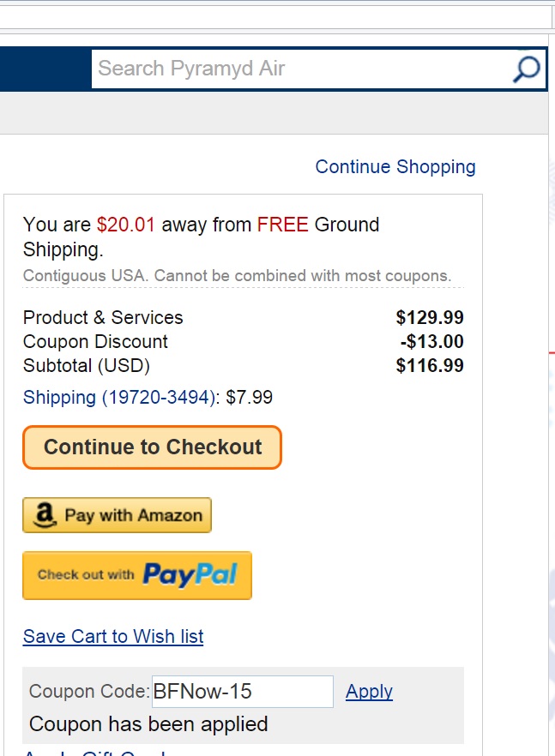Focus the Search Pyramyd Air field
This screenshot has height=756, width=555.
click(300, 69)
